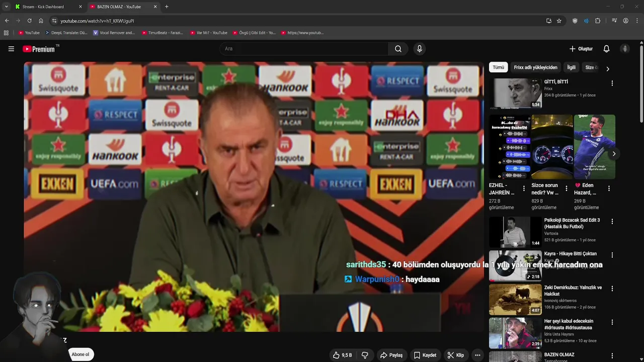644x362 pixels.
Task: Close the Stream - Kick Dashboard tab
Action: pyautogui.click(x=80, y=7)
